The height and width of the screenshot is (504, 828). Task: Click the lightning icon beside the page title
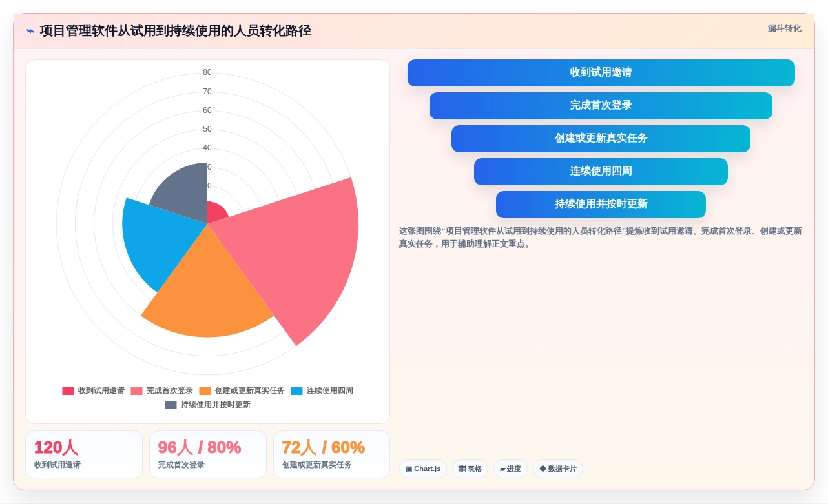(x=30, y=31)
